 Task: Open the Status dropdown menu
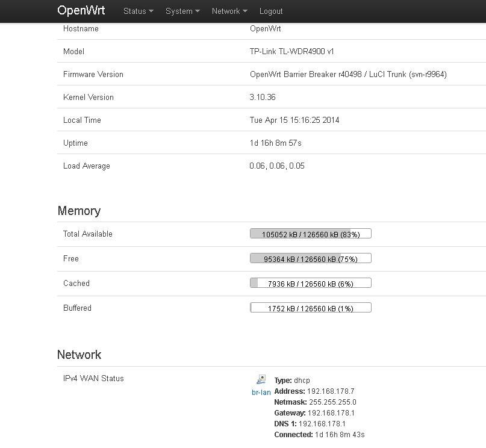click(138, 11)
